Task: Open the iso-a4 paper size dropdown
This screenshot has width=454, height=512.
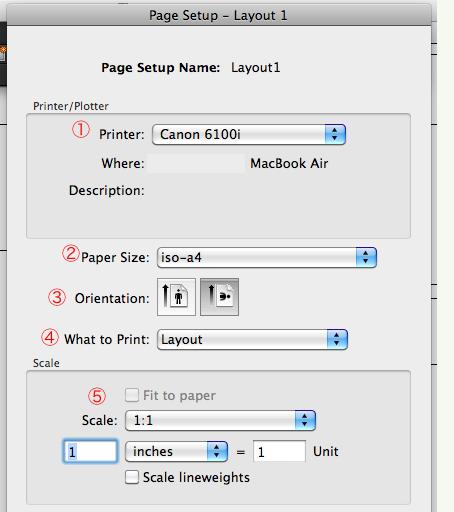Action: point(267,257)
